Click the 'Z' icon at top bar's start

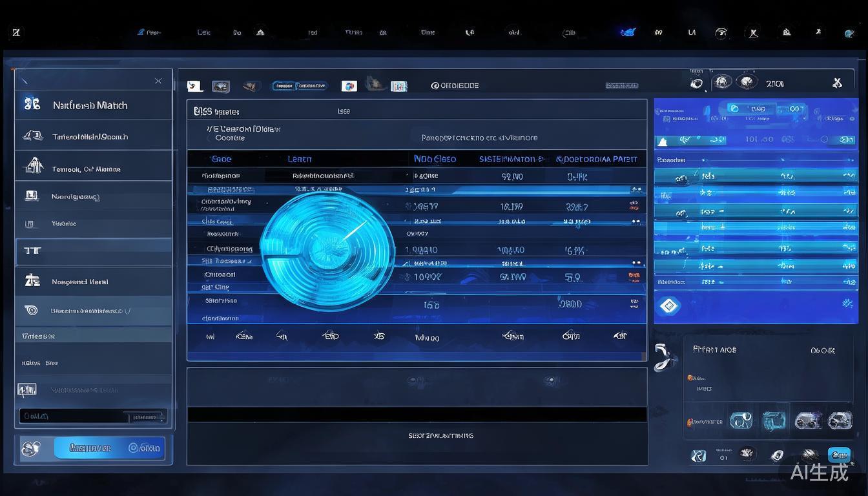click(16, 32)
